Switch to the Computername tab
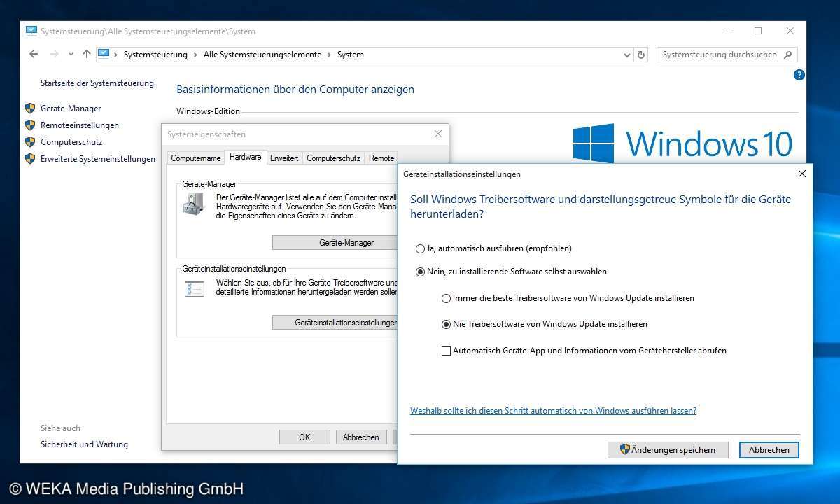Viewport: 840px width, 504px height. (196, 158)
